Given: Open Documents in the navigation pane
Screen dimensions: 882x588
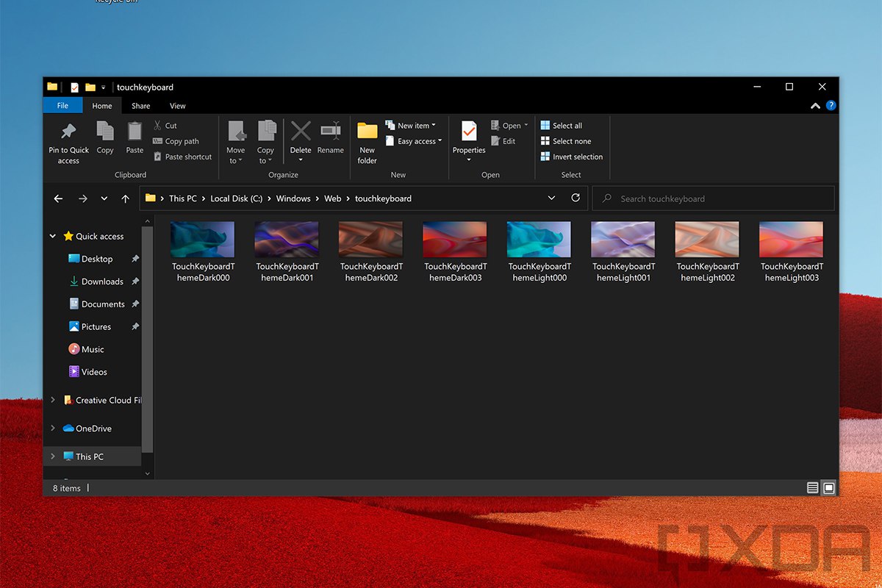Looking at the screenshot, I should coord(103,304).
